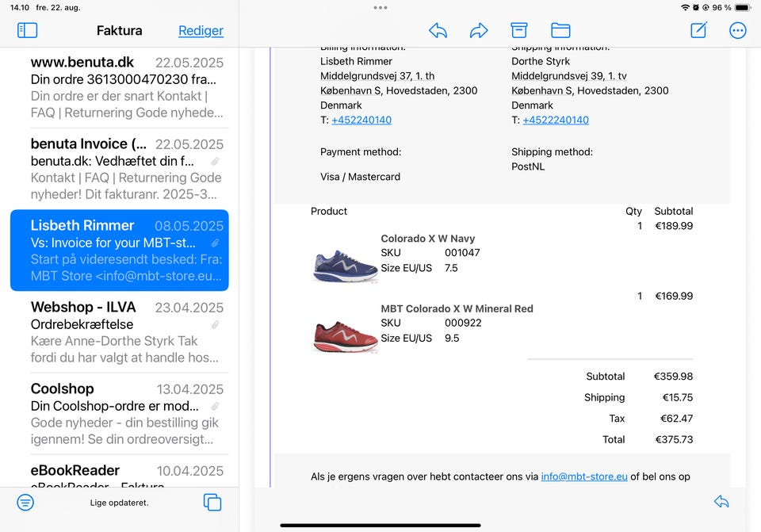Tap SKU number 001047
761x532 pixels.
click(x=462, y=252)
